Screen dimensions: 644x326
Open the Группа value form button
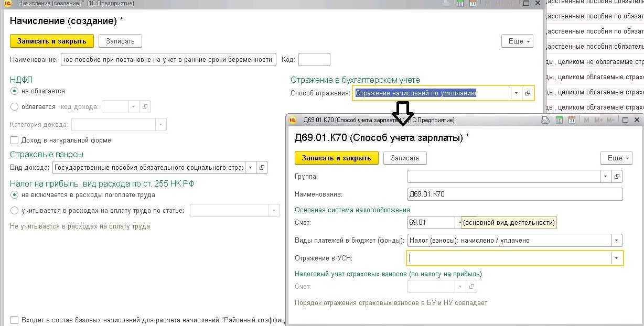coord(617,177)
